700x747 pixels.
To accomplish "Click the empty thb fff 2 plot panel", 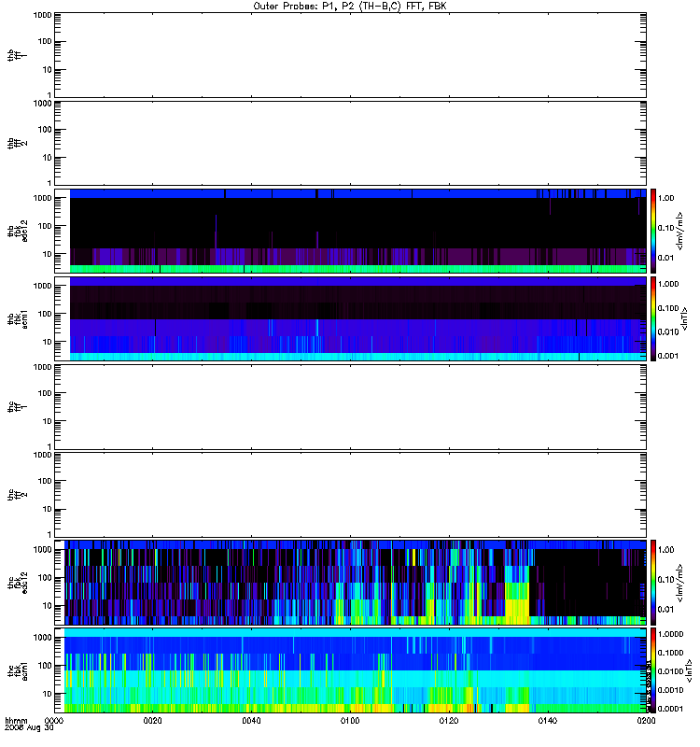I will (x=350, y=144).
